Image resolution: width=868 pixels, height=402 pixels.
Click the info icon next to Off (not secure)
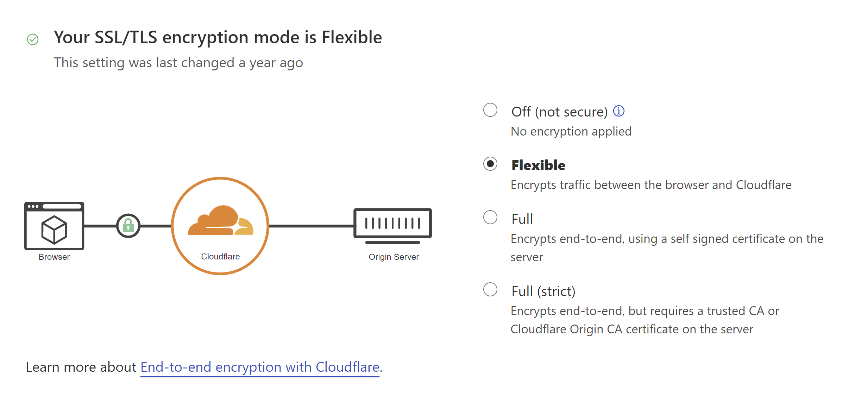[619, 111]
